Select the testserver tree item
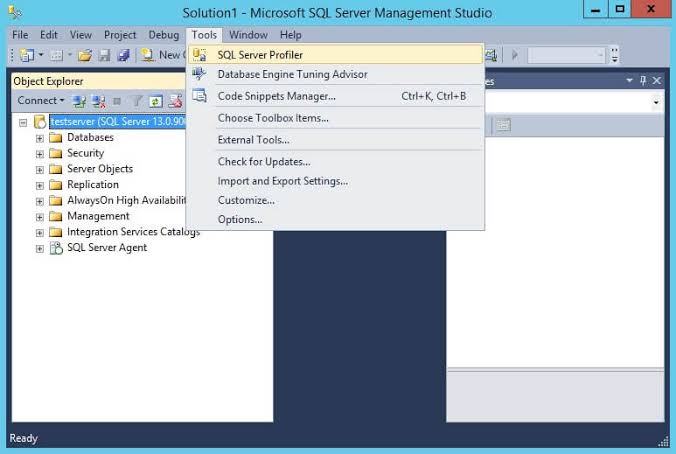The image size is (676, 454). 117,122
